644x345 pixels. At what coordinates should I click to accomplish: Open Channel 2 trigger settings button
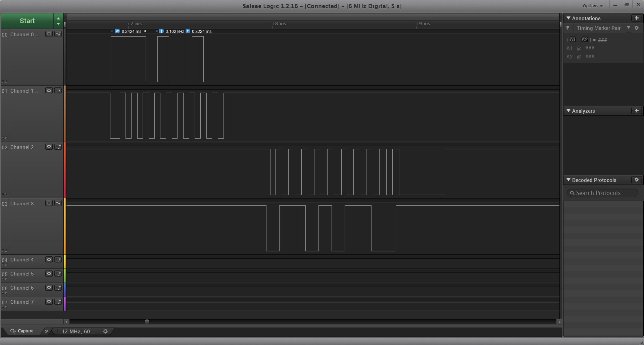[58, 147]
